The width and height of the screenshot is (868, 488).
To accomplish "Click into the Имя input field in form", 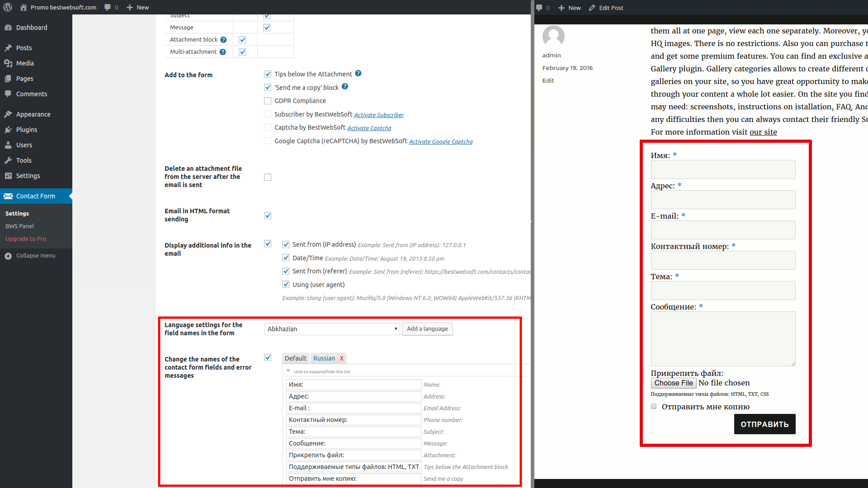I will coord(723,169).
